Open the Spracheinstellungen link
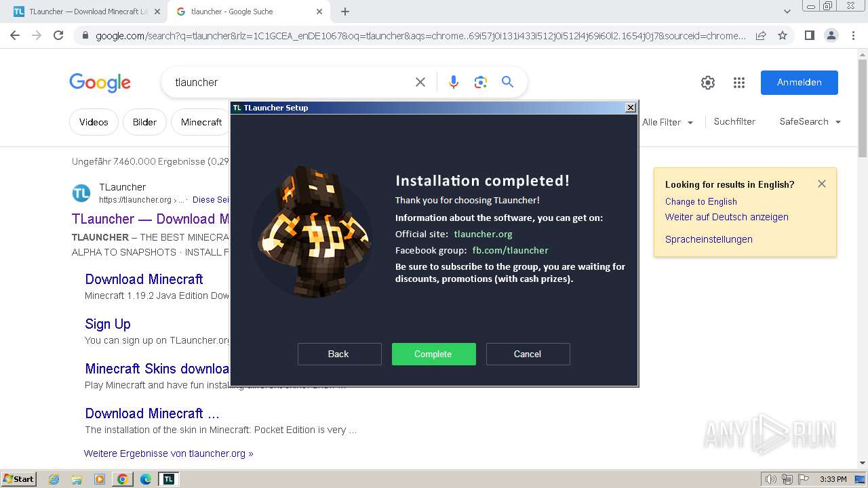This screenshot has width=868, height=488. tap(709, 239)
